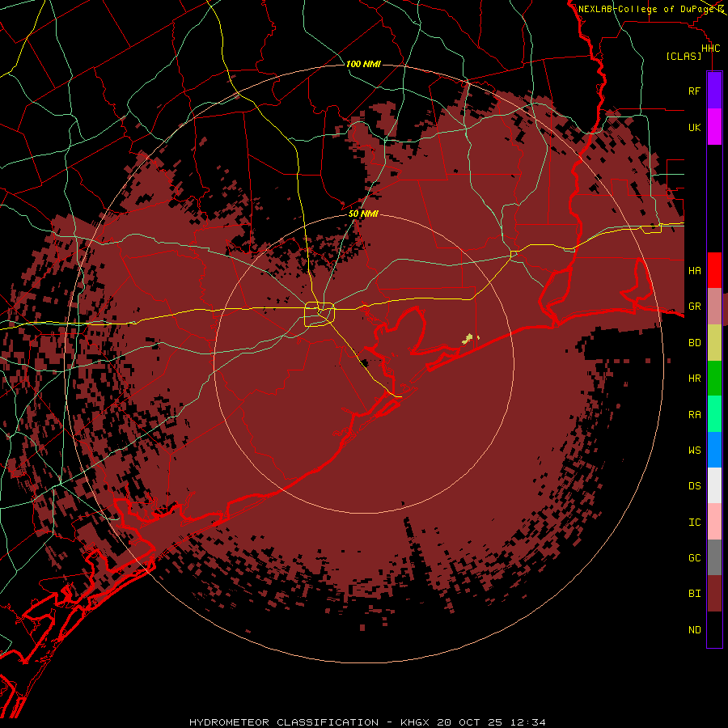Click the "HA" legend label
This screenshot has height=728, width=728.
click(x=694, y=270)
